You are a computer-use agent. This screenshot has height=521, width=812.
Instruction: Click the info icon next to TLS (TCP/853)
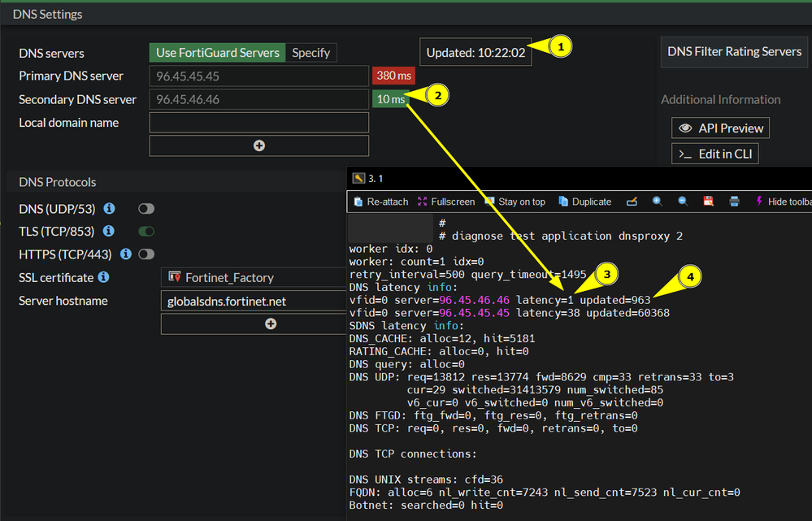click(109, 232)
